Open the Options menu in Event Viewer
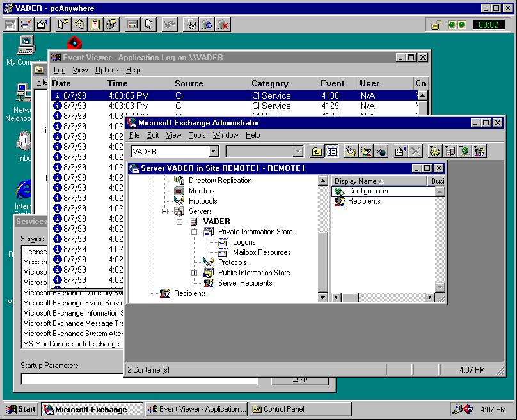This screenshot has height=420, width=517. (107, 70)
